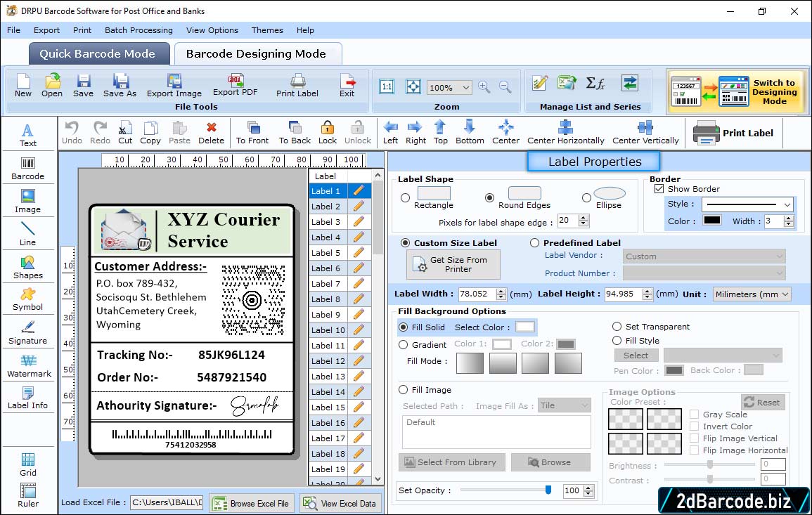Increase pixels for label shape edge
The width and height of the screenshot is (812, 515).
point(584,217)
